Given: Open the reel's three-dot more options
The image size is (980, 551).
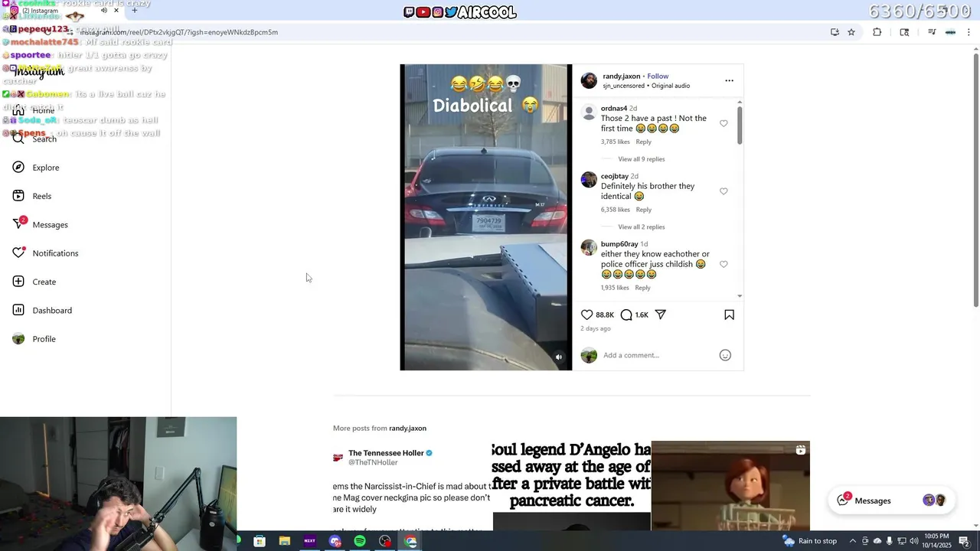Looking at the screenshot, I should 729,80.
